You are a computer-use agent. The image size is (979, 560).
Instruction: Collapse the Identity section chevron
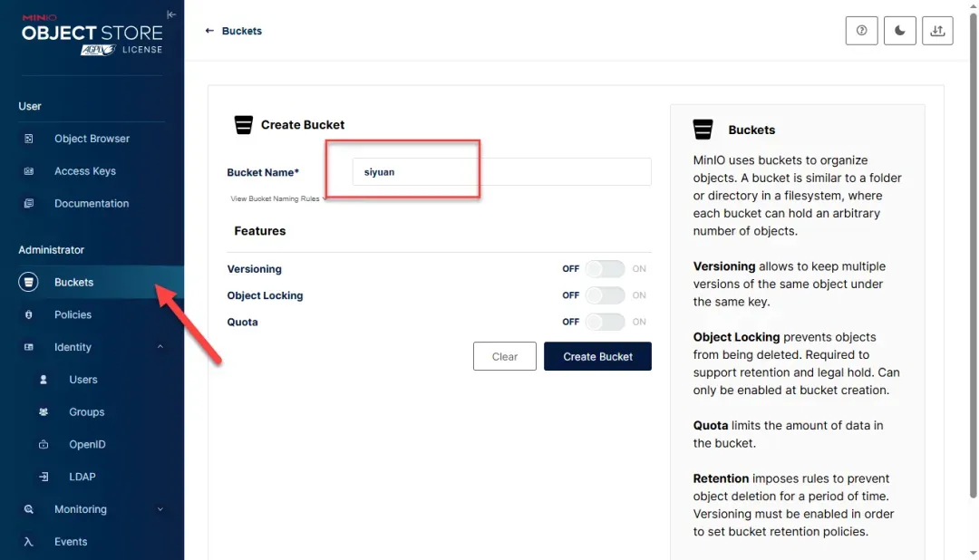[x=160, y=347]
